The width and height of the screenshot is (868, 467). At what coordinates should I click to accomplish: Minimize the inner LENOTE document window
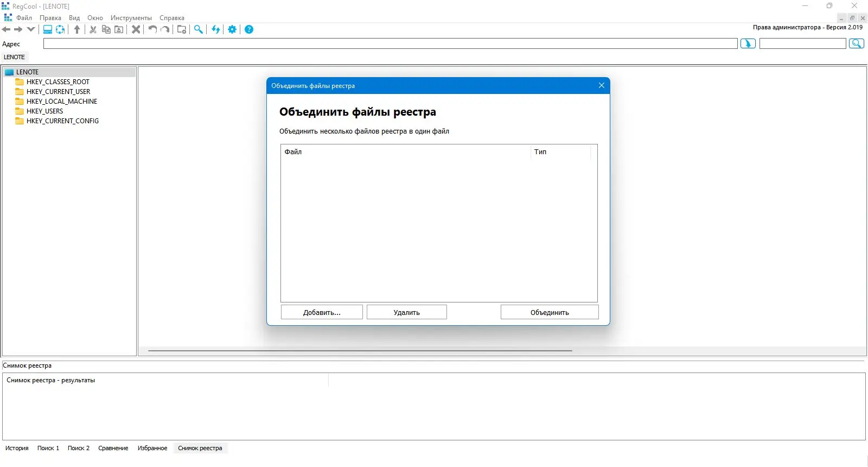[x=842, y=18]
